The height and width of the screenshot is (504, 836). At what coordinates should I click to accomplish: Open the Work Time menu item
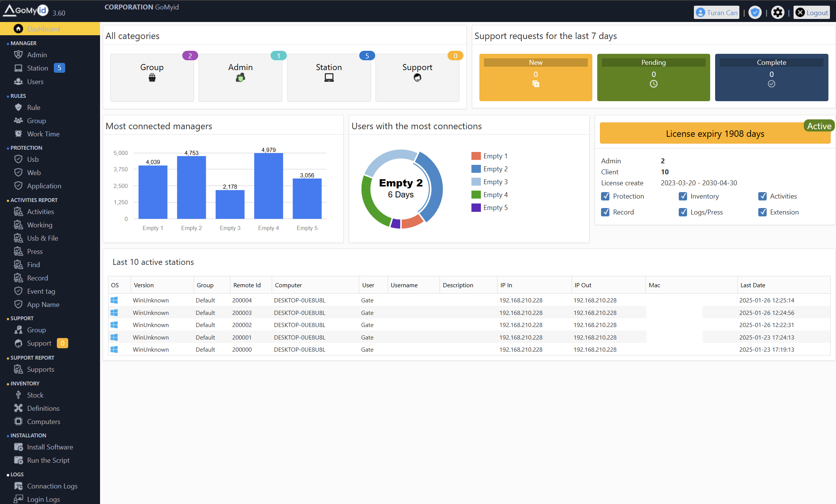coord(43,134)
